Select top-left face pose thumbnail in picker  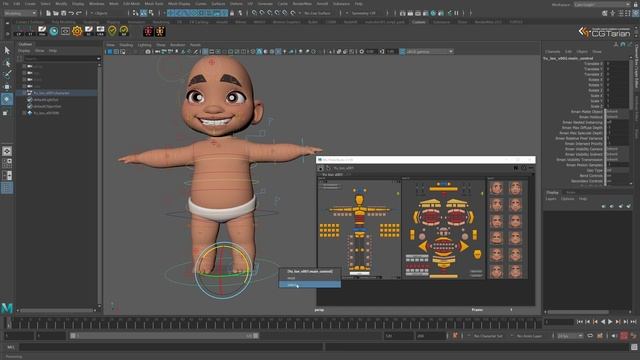pos(497,188)
